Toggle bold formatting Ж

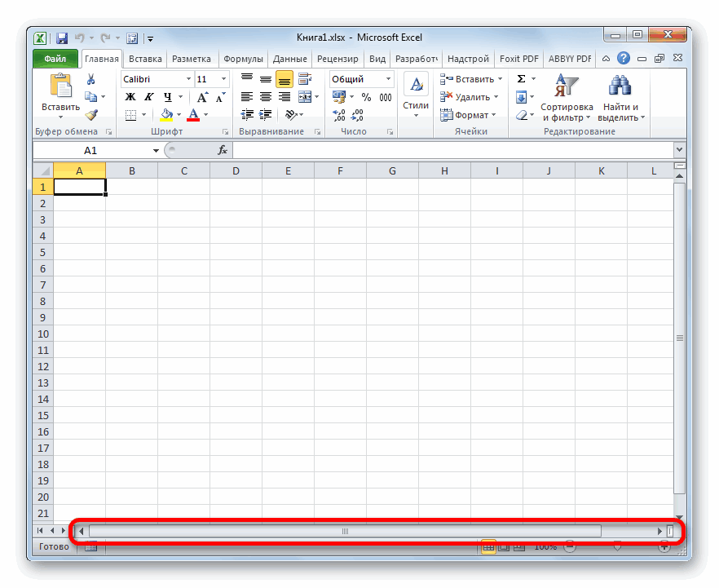(130, 97)
